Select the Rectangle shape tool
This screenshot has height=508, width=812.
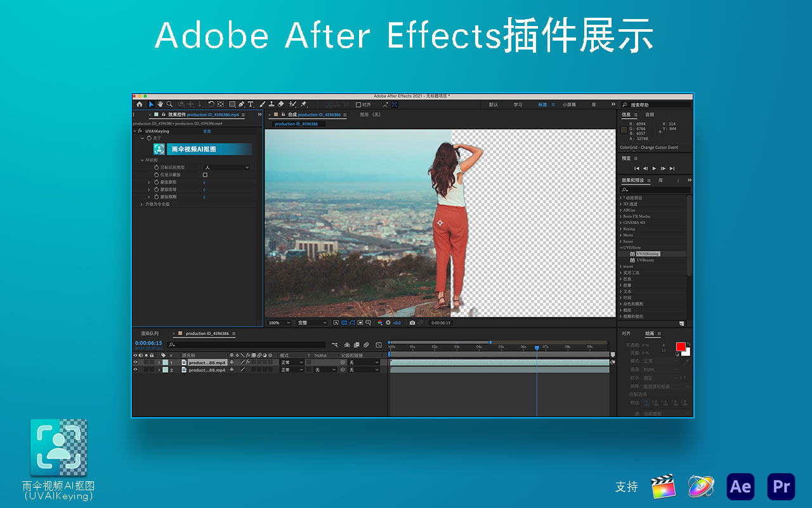click(232, 104)
